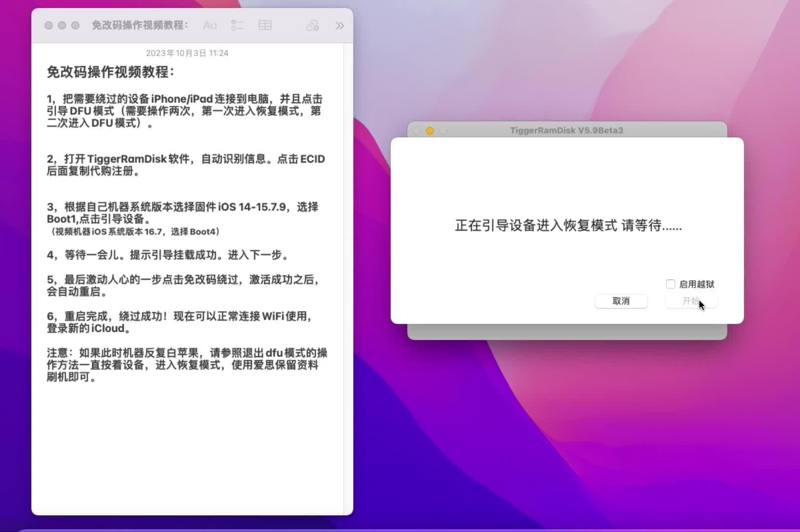The height and width of the screenshot is (532, 800).
Task: Click the TiggerRamDisk V5.9Beta3 title bar
Action: (x=566, y=130)
